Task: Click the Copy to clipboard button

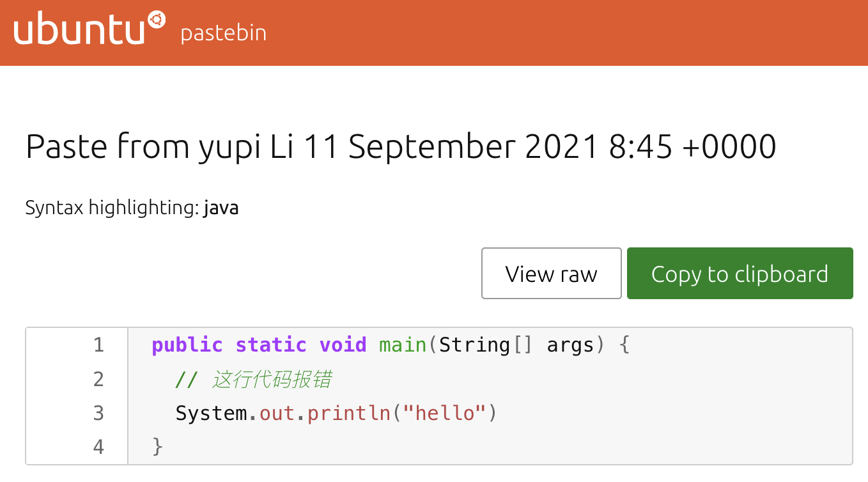Action: coord(740,274)
